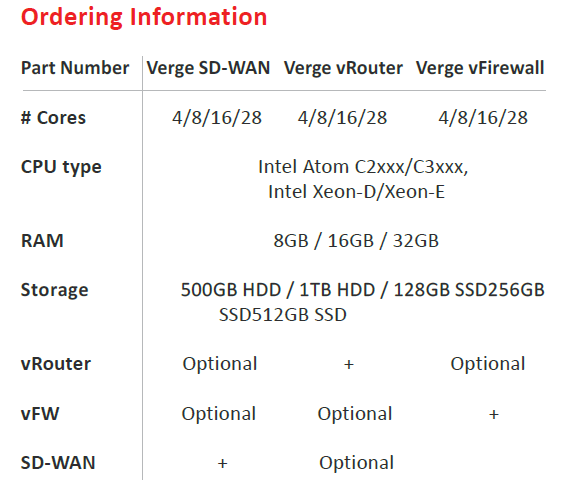Click cores value under Verge SD-WAN
This screenshot has height=480, width=578.
tap(217, 118)
